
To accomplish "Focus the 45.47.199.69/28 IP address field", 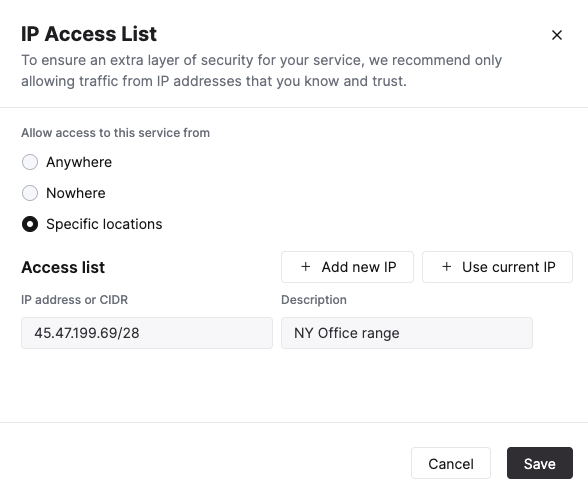I will [147, 333].
